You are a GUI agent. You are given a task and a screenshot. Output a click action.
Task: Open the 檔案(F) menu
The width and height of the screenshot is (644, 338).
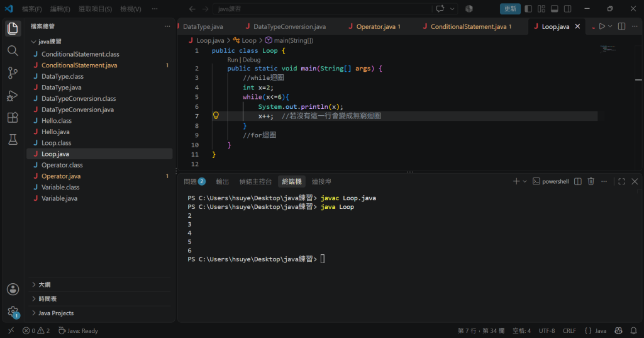[x=31, y=9]
